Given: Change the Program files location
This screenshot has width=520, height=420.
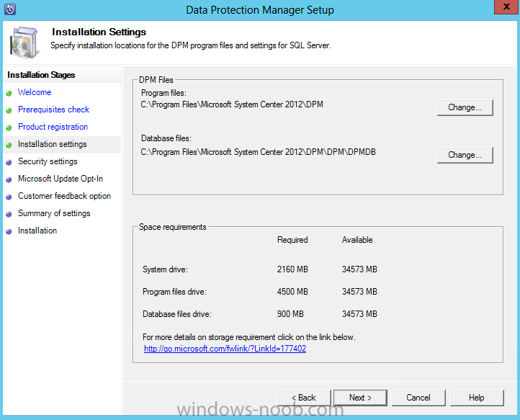Looking at the screenshot, I should 465,107.
